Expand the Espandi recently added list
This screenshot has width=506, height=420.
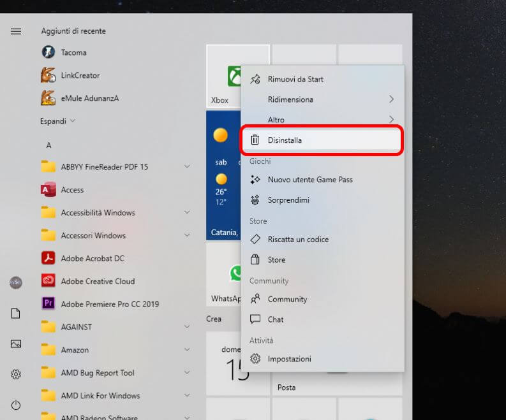click(57, 121)
